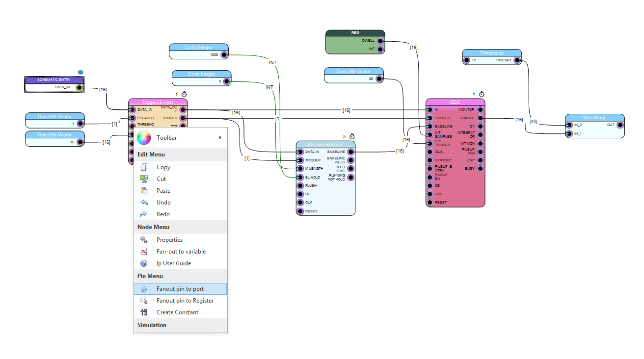The image size is (644, 359).
Task: Open the Toolbar color wheel icon
Action: [x=143, y=138]
